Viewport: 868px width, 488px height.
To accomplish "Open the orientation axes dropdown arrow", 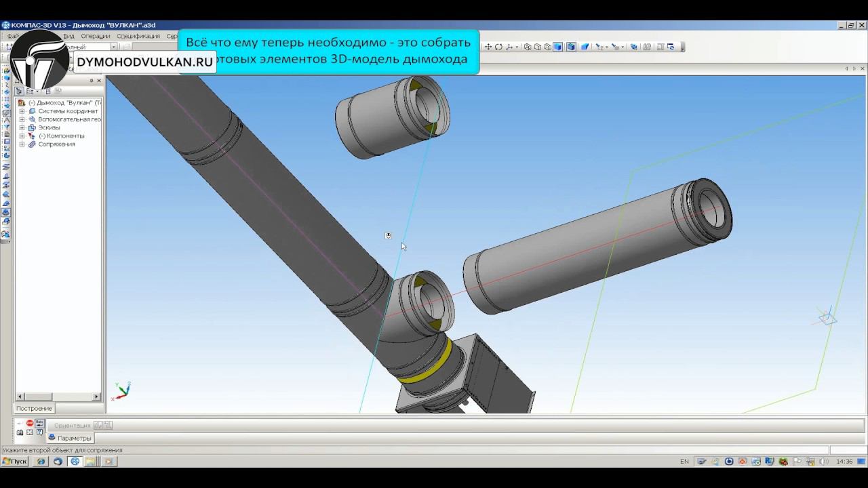I will click(517, 47).
